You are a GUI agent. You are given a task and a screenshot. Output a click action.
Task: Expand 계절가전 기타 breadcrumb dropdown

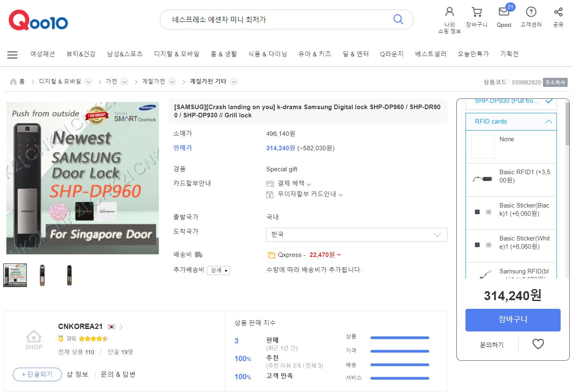click(x=234, y=82)
